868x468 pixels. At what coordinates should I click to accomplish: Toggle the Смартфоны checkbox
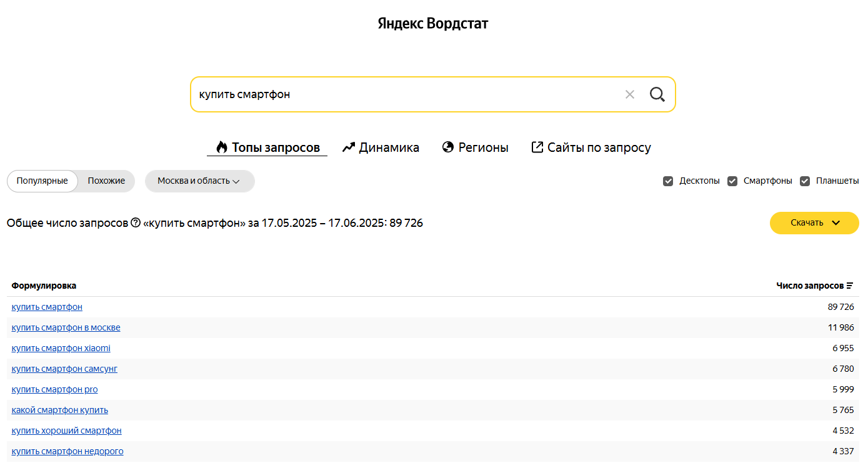pyautogui.click(x=732, y=181)
